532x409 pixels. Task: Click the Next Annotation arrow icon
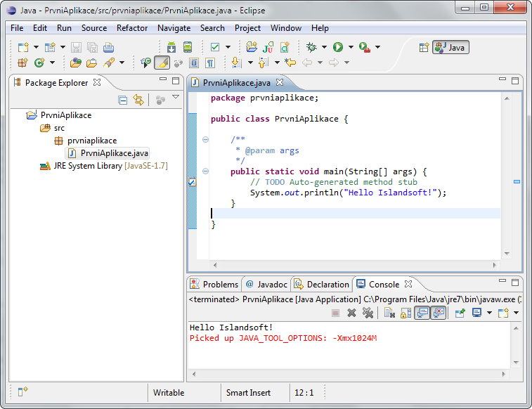click(x=236, y=63)
